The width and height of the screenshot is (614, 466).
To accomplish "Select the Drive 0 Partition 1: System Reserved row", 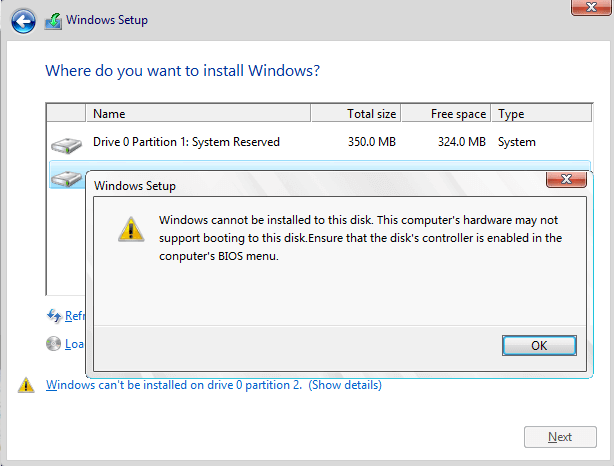I will 186,142.
